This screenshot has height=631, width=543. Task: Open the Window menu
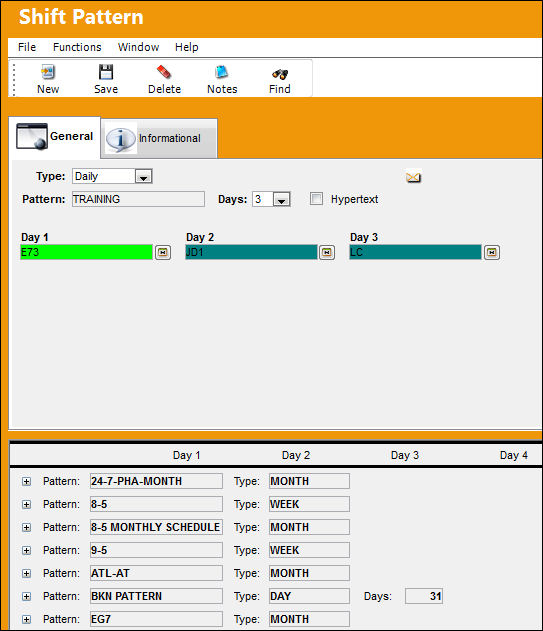[138, 47]
